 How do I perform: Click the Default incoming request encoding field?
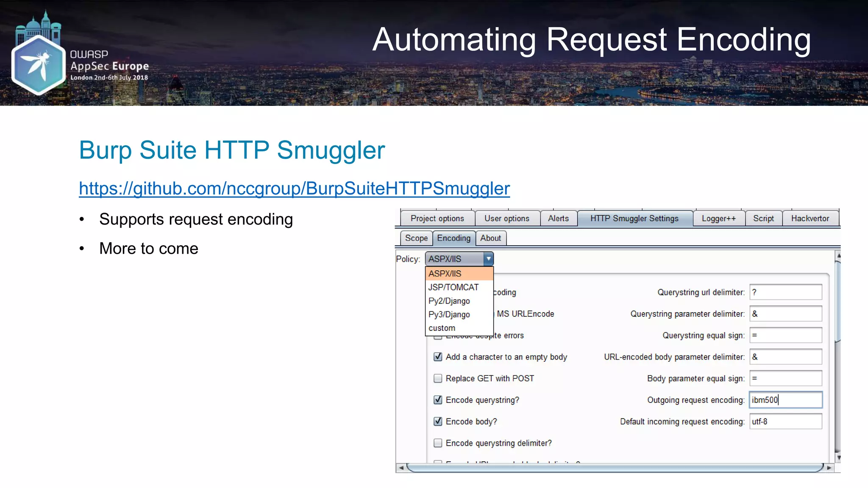point(785,421)
